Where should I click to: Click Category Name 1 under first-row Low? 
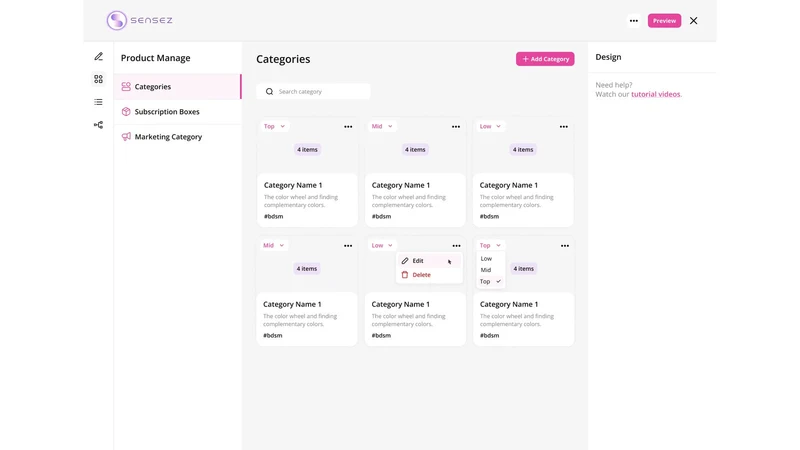(x=509, y=185)
